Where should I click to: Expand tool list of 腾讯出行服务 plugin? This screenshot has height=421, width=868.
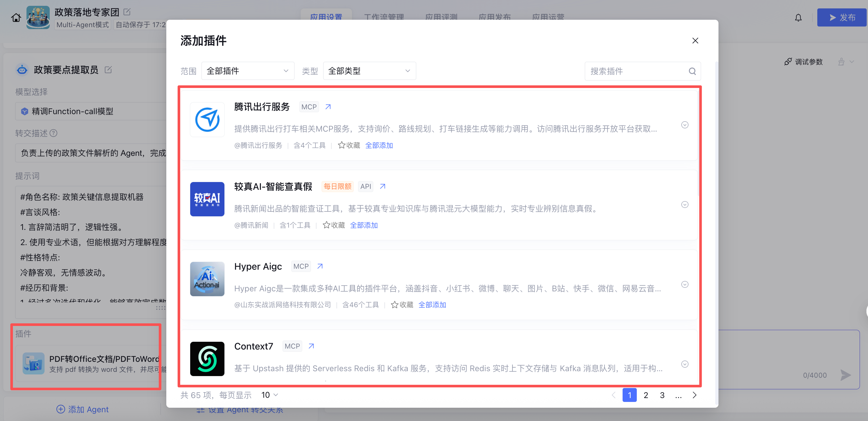point(685,125)
